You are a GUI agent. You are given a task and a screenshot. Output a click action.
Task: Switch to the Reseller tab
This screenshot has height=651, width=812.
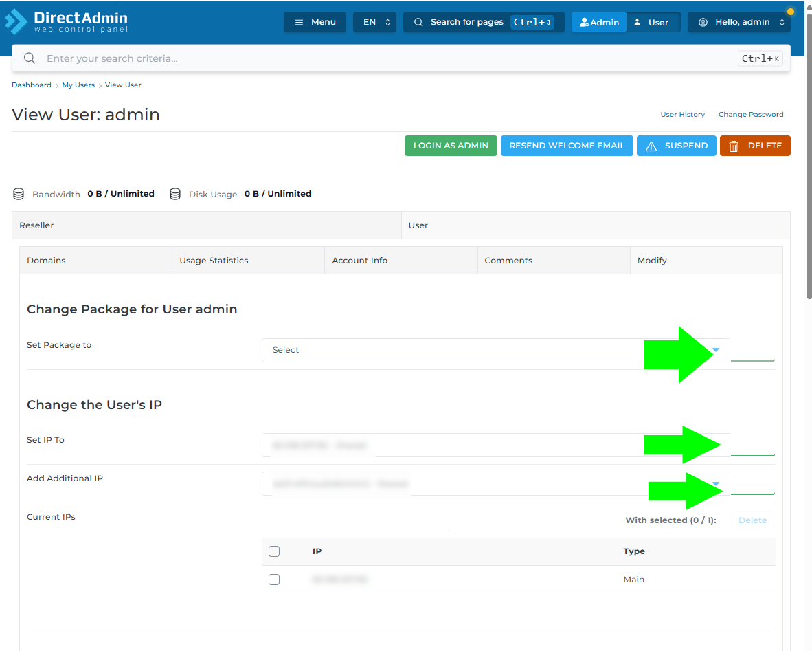tap(207, 225)
